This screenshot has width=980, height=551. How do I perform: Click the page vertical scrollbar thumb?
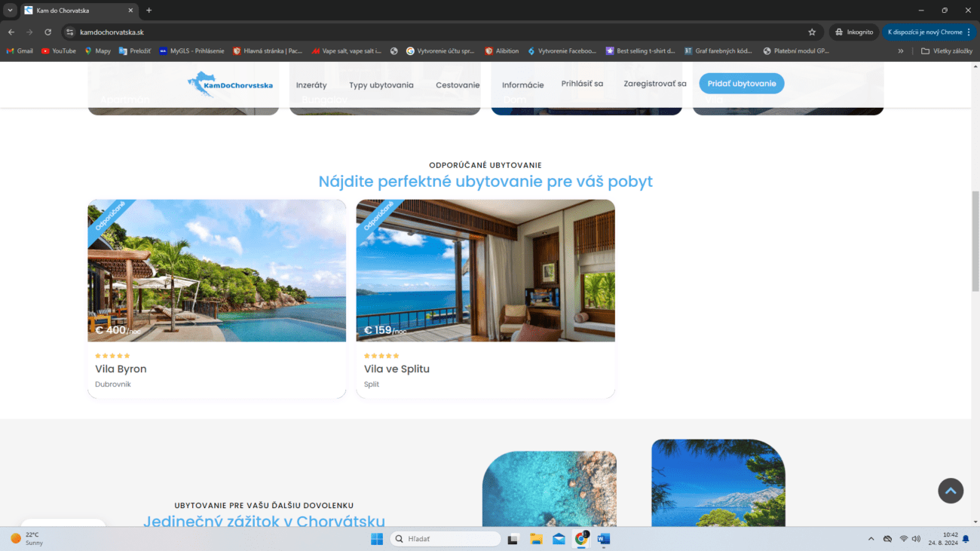pos(975,241)
